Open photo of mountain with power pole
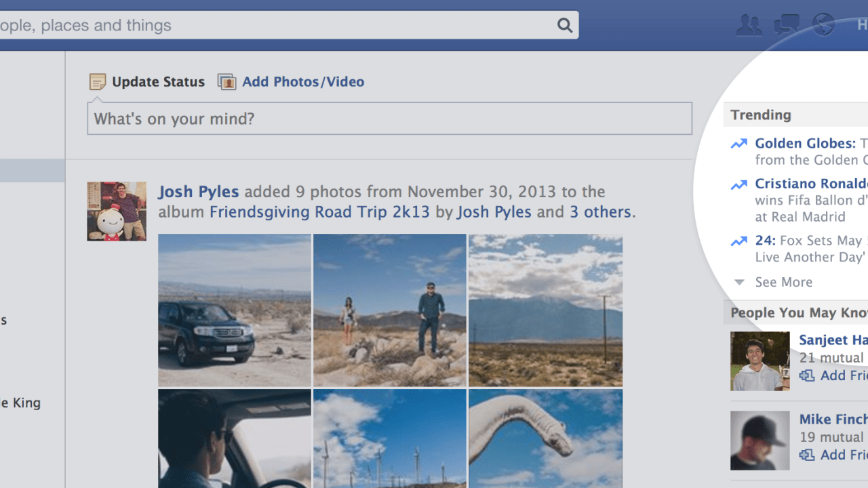Screen dimensions: 868x488 point(545,310)
